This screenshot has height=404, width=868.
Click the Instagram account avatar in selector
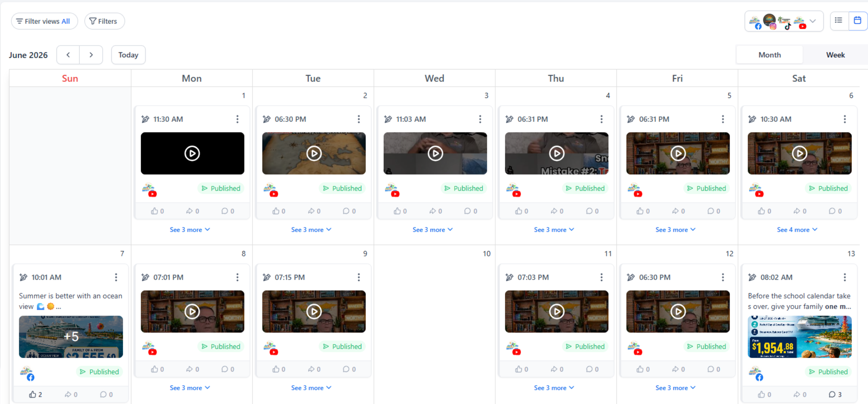pyautogui.click(x=770, y=21)
